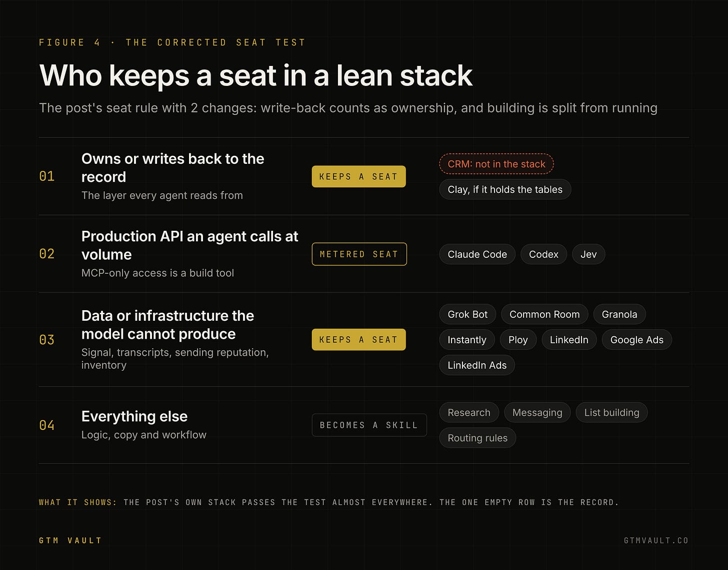Click the row number '01'
This screenshot has width=728, height=570.
click(47, 176)
